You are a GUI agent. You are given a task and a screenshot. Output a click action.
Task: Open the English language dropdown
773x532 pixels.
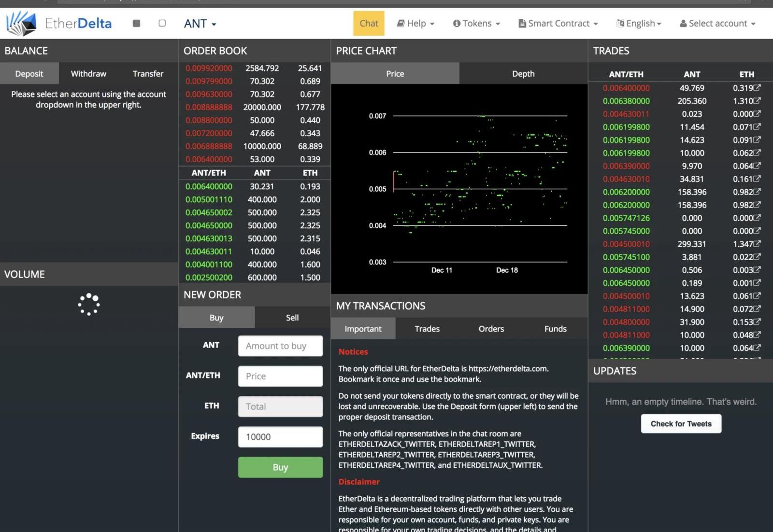pos(639,23)
